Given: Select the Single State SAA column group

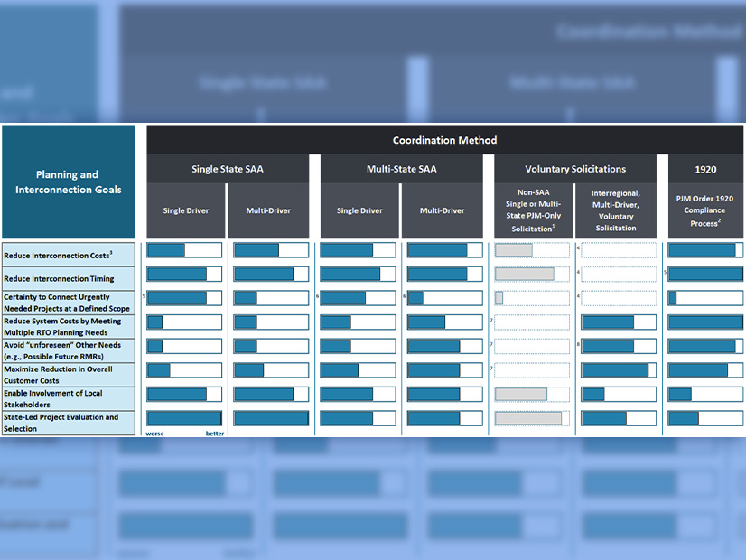Looking at the screenshot, I should (227, 169).
